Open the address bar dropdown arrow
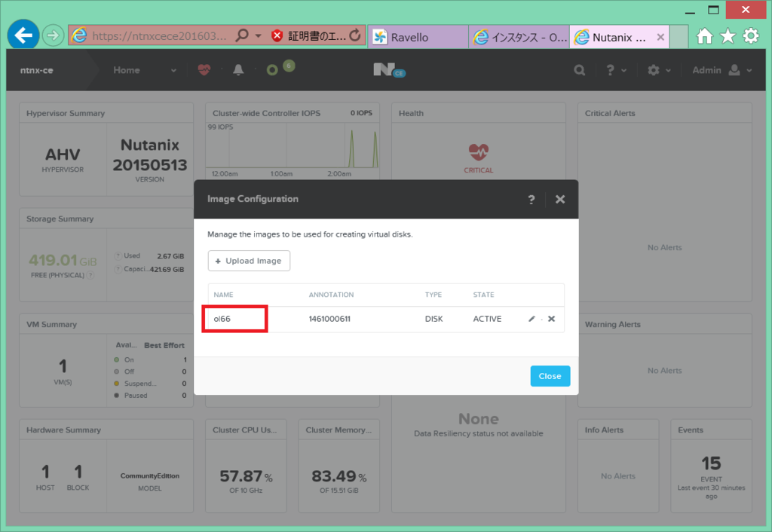Screen dimensions: 772x532 (x=258, y=36)
